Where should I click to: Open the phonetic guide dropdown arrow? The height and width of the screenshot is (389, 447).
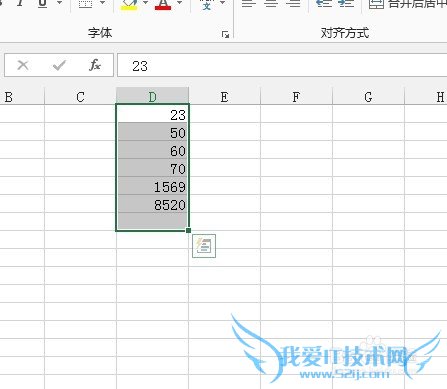pyautogui.click(x=222, y=3)
